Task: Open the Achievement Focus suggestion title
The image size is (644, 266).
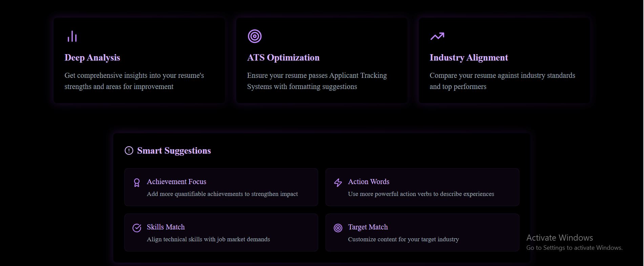Action: [176, 182]
